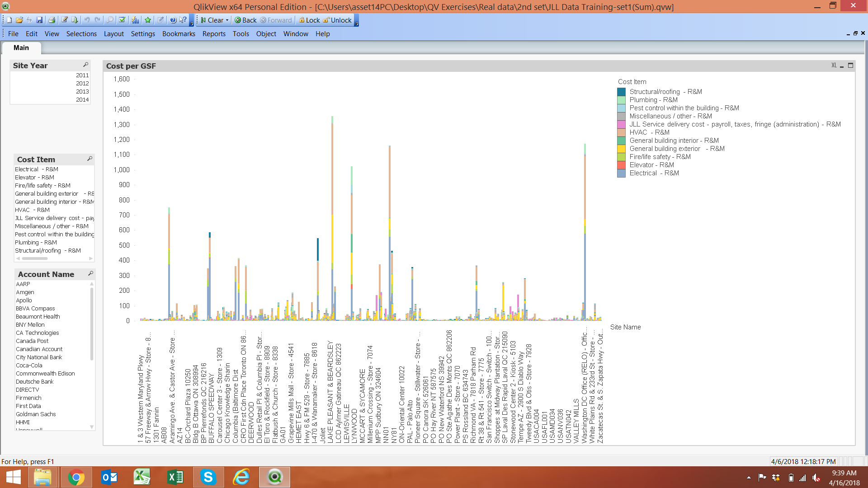Save the document with the floppy icon
This screenshot has height=488, width=868.
tap(39, 20)
